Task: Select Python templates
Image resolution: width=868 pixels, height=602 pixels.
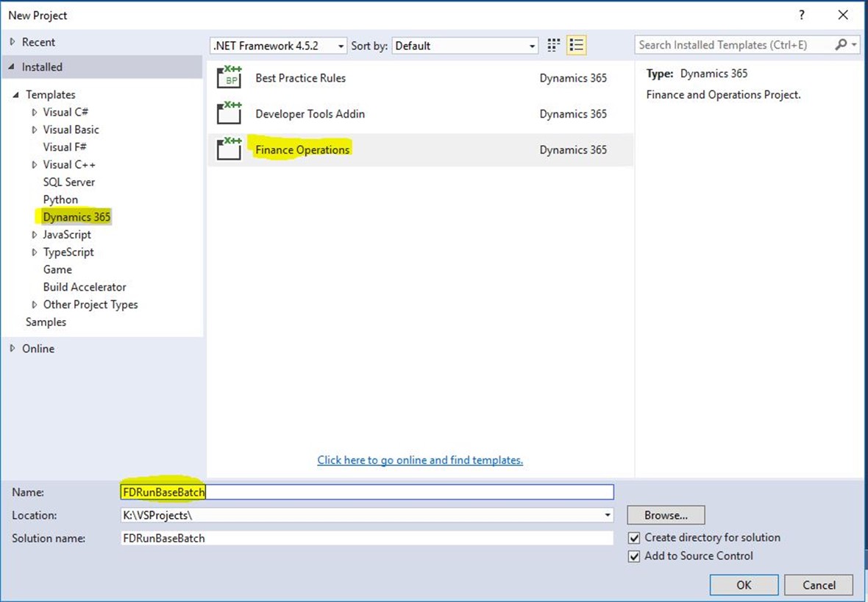Action: tap(60, 199)
